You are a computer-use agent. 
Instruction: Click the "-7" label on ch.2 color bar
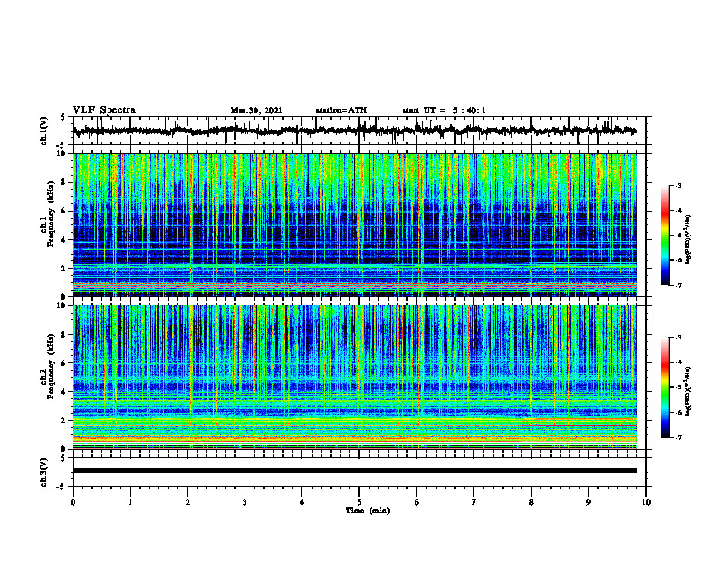point(678,438)
